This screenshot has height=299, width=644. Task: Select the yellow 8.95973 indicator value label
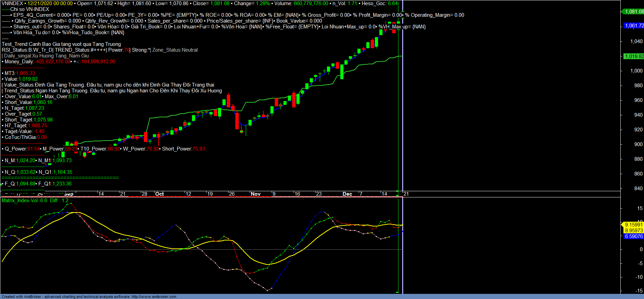[x=633, y=231]
